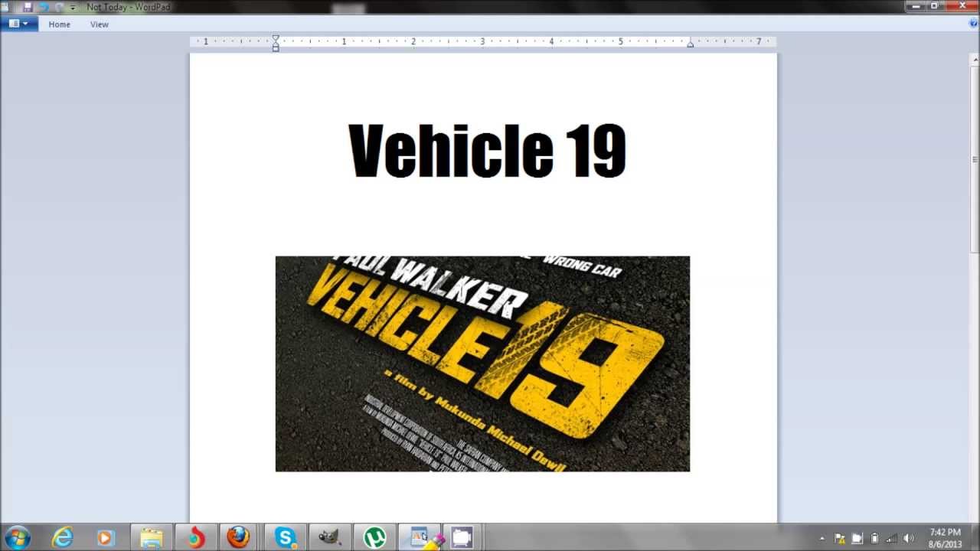Close the WordPad window

(961, 6)
